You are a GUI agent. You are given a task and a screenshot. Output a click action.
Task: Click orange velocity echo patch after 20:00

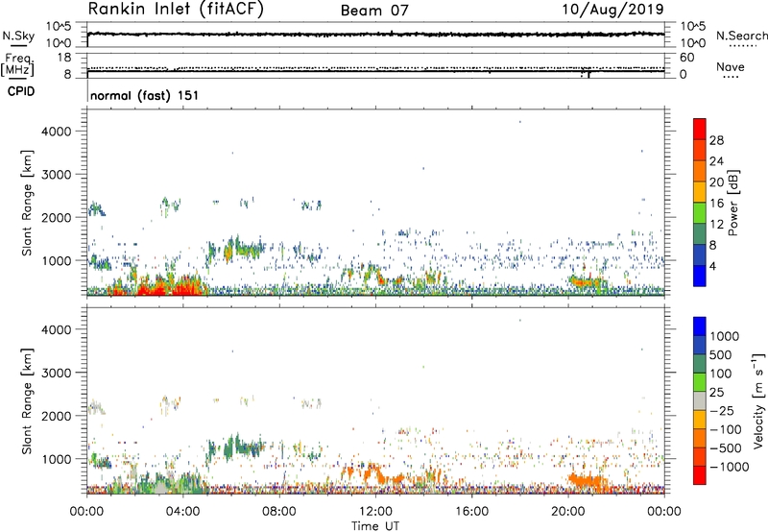coord(587,481)
